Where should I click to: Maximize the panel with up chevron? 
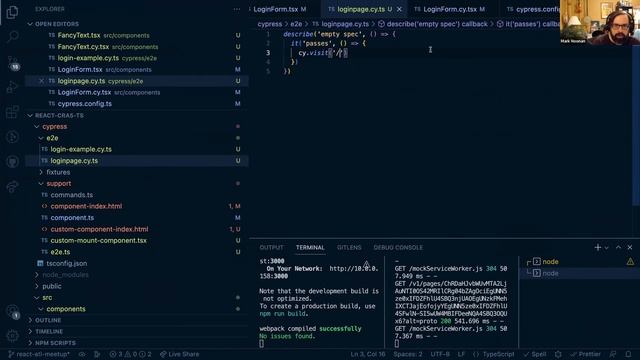(618, 247)
